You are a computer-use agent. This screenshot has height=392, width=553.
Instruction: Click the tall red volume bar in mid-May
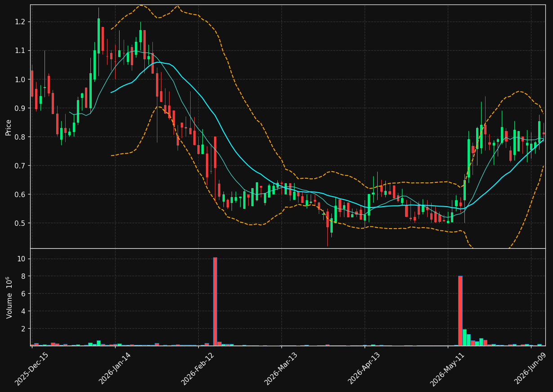click(460, 311)
